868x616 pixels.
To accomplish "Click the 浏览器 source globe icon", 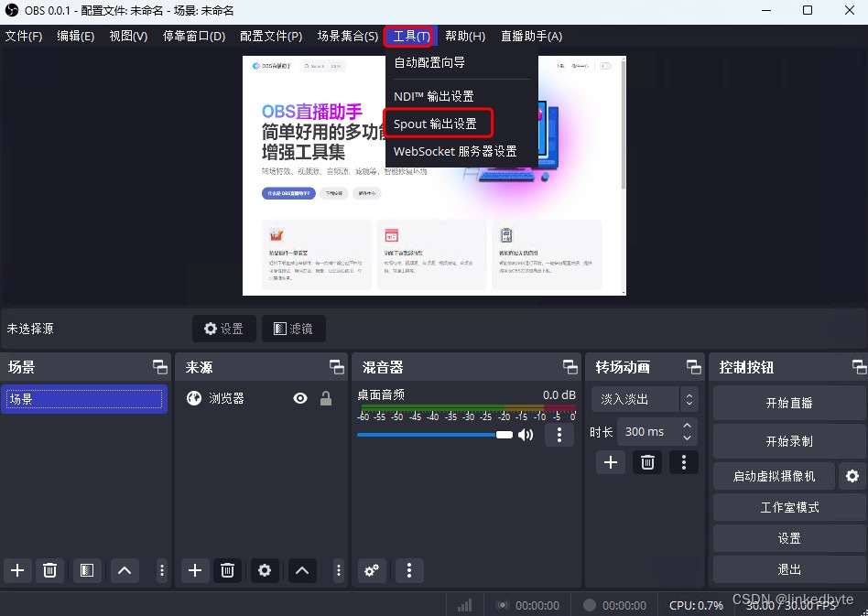I will (194, 398).
